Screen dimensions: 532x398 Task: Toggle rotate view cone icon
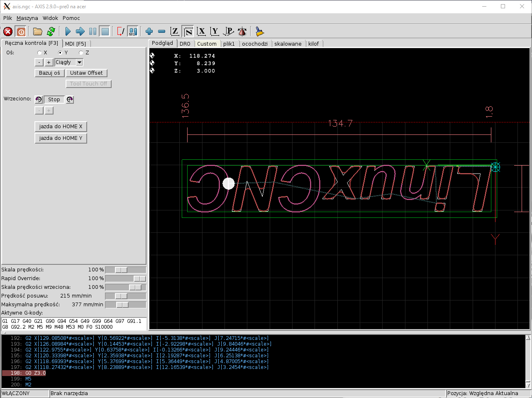(x=242, y=32)
